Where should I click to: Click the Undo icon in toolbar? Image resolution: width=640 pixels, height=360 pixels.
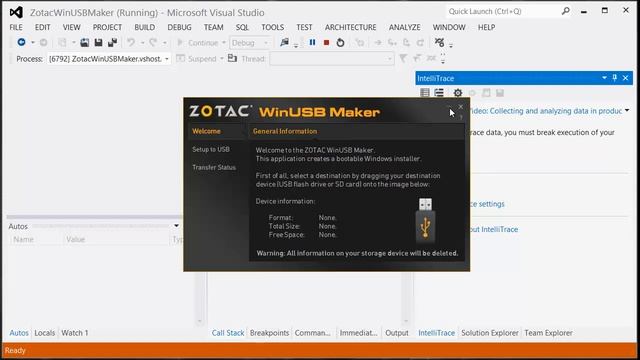tap(131, 42)
